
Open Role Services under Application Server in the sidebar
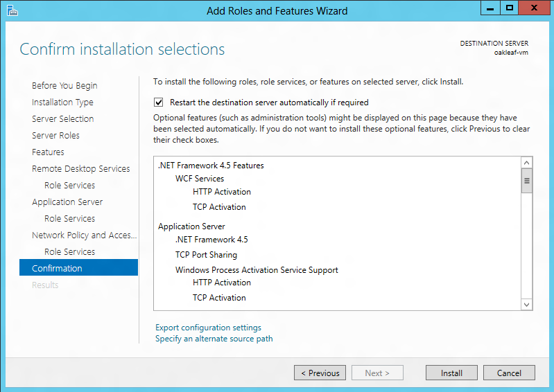69,218
